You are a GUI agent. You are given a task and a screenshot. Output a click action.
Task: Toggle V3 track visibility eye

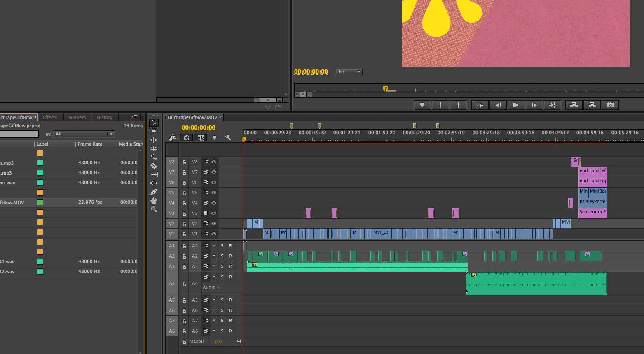point(214,213)
